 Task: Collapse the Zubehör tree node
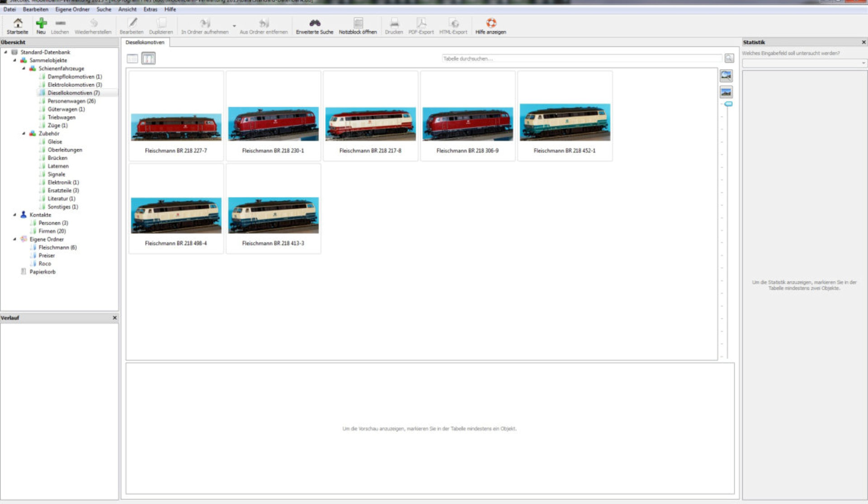(x=24, y=133)
